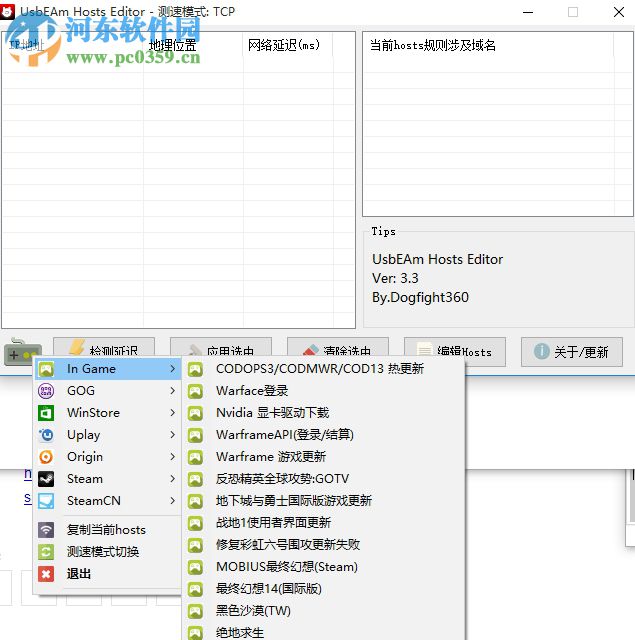Viewport: 635px width, 640px height.
Task: Select Warframe 游戏更新 entry
Action: (x=323, y=457)
